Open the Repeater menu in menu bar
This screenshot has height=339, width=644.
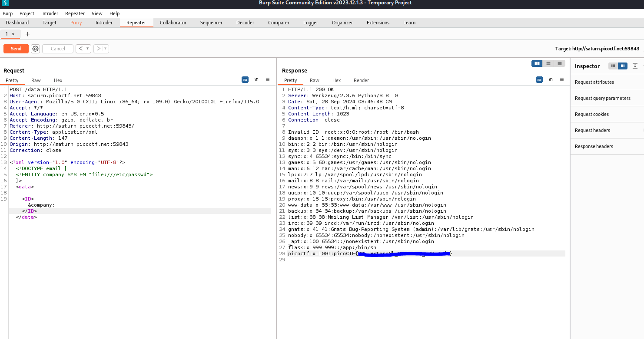coord(75,13)
